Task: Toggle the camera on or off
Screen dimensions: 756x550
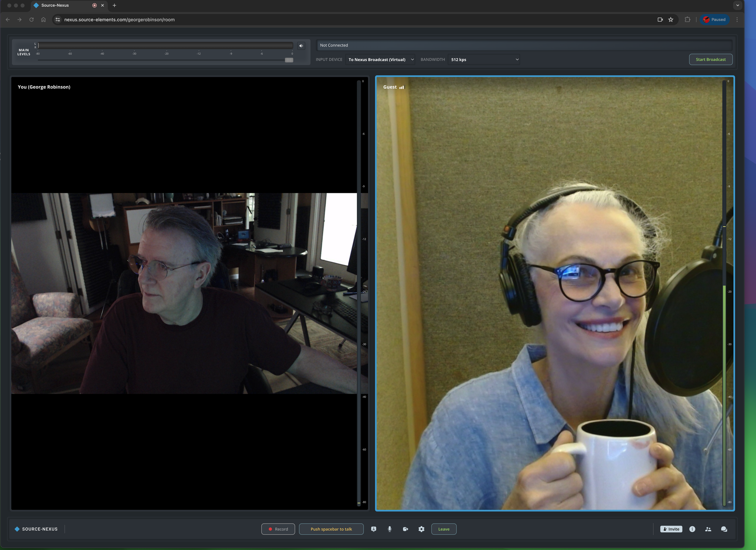Action: 405,529
